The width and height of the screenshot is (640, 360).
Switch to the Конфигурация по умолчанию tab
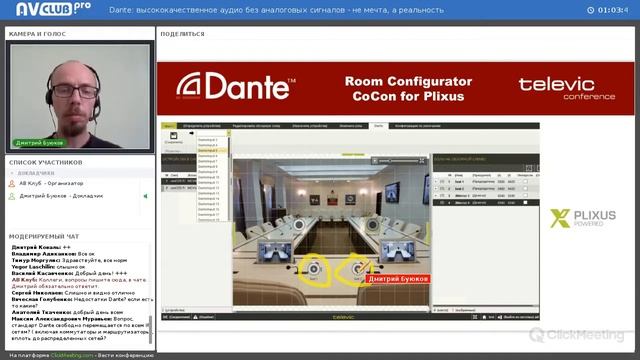(418, 126)
